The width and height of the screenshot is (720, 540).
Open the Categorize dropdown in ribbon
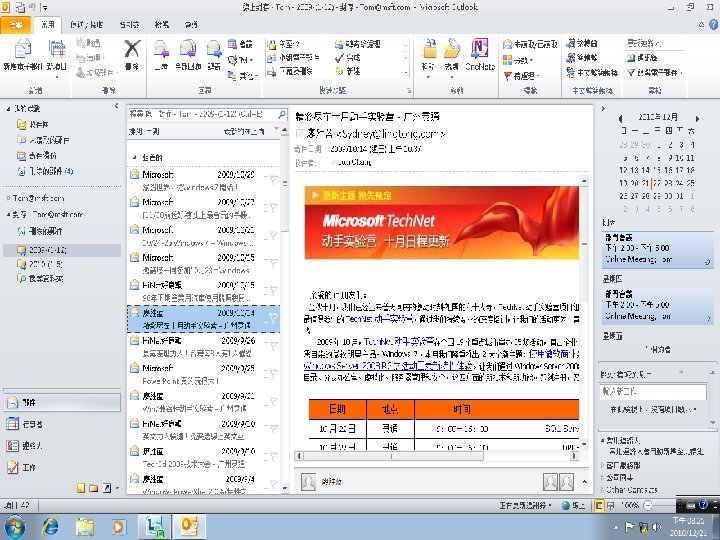pyautogui.click(x=518, y=60)
